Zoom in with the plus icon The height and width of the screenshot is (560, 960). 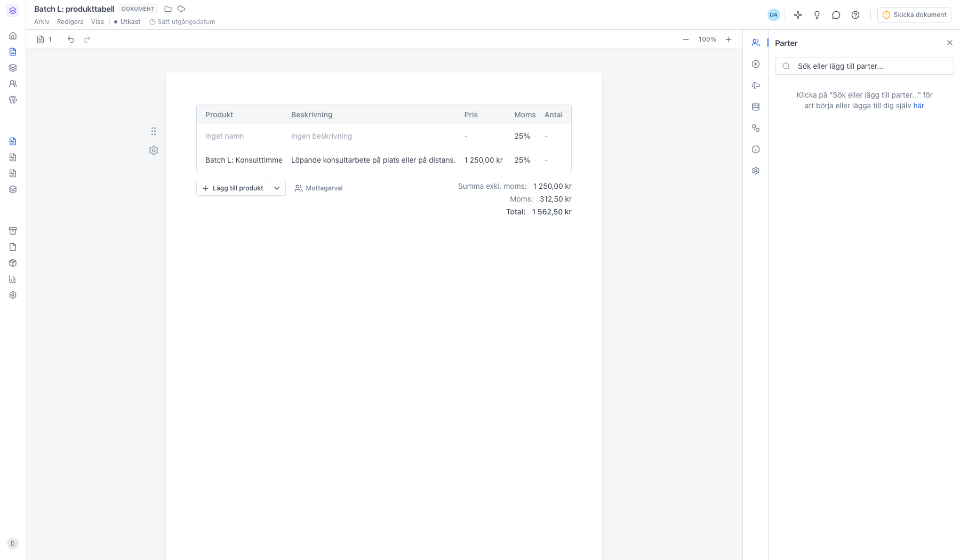[729, 39]
